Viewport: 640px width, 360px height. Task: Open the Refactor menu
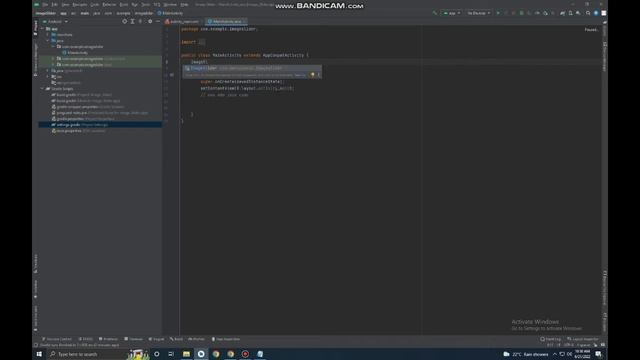109,4
